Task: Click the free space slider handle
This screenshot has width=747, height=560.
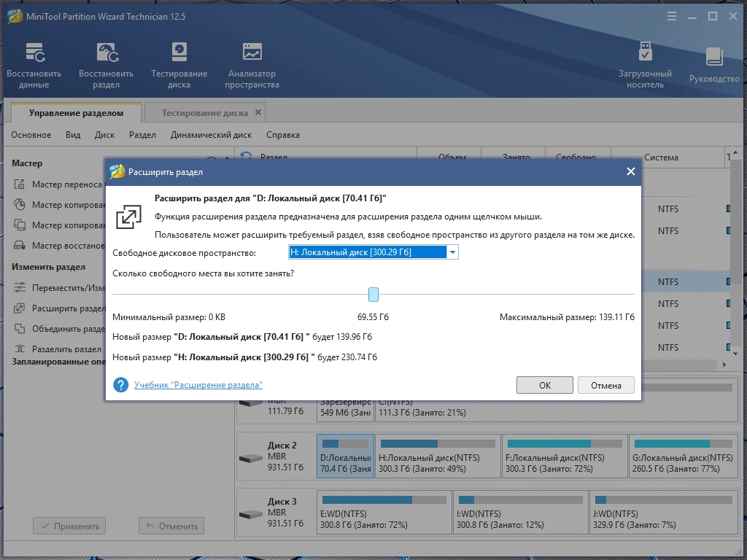Action: 373,295
